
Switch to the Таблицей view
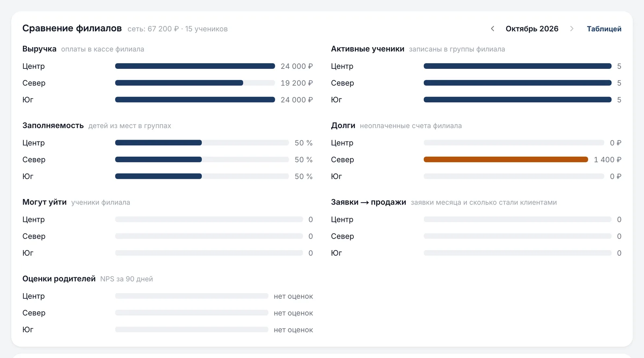point(604,29)
